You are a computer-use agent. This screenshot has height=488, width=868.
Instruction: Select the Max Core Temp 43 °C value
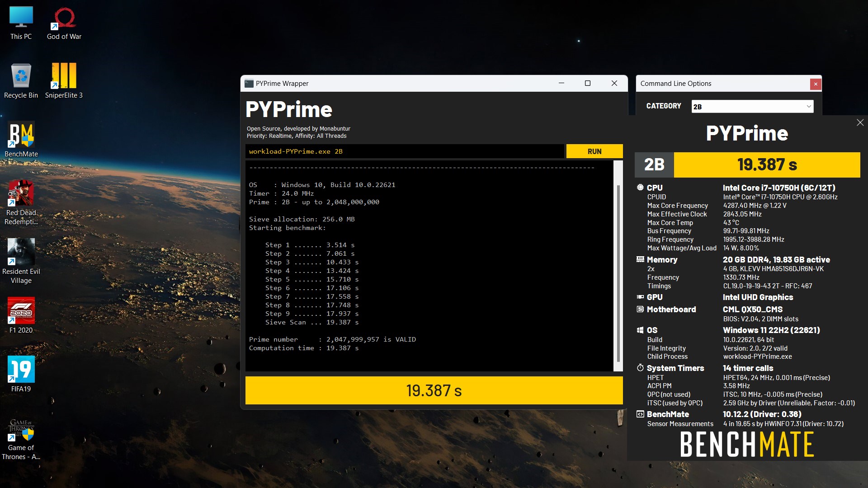pos(731,223)
